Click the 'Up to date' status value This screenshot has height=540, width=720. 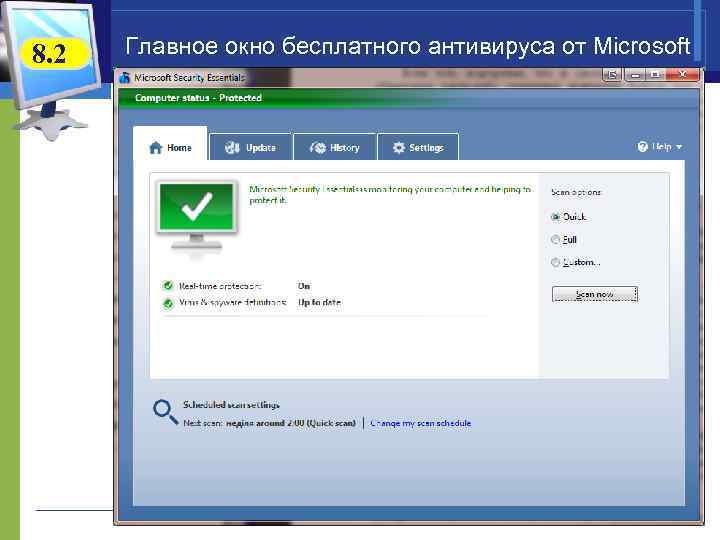point(320,302)
